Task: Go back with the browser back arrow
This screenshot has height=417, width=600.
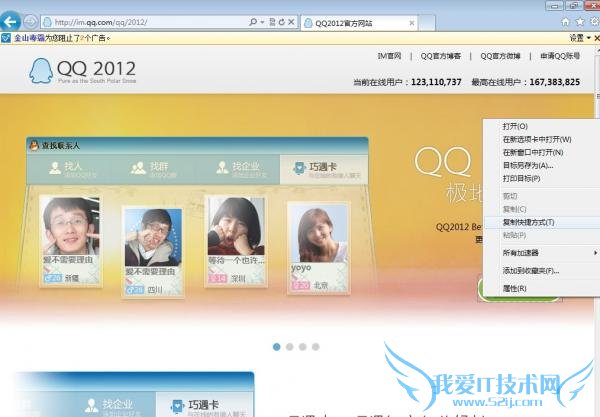Action: pos(10,22)
